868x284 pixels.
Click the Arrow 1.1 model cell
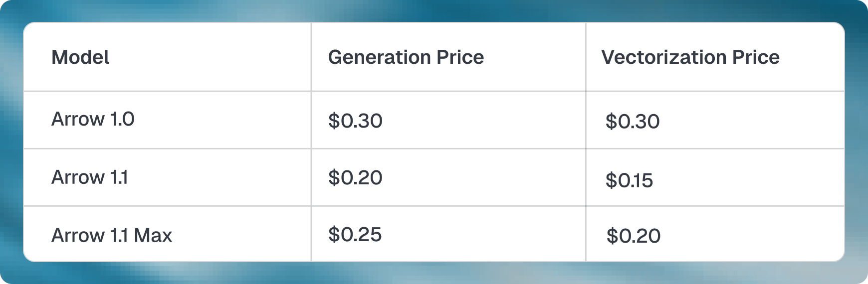pyautogui.click(x=90, y=177)
